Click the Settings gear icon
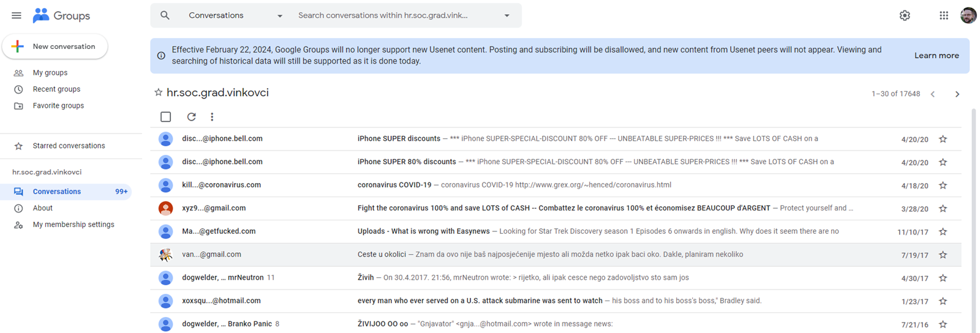The height and width of the screenshot is (333, 980). [x=905, y=15]
